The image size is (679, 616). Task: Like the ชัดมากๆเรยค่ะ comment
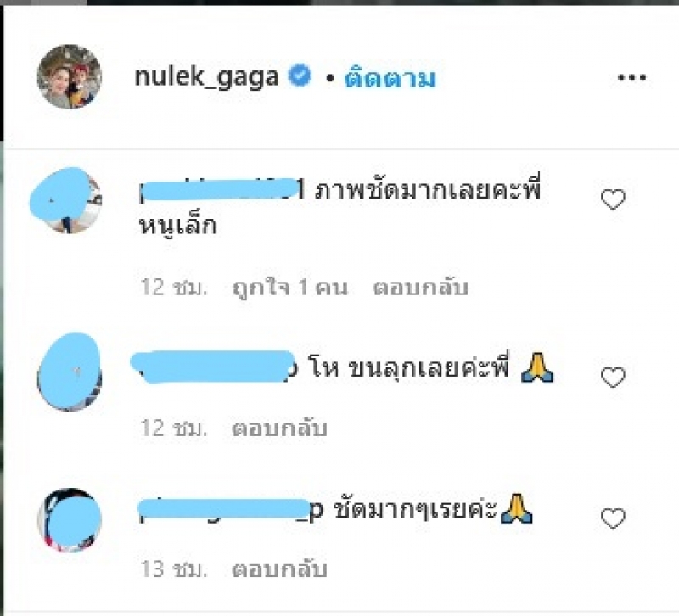coord(613,518)
